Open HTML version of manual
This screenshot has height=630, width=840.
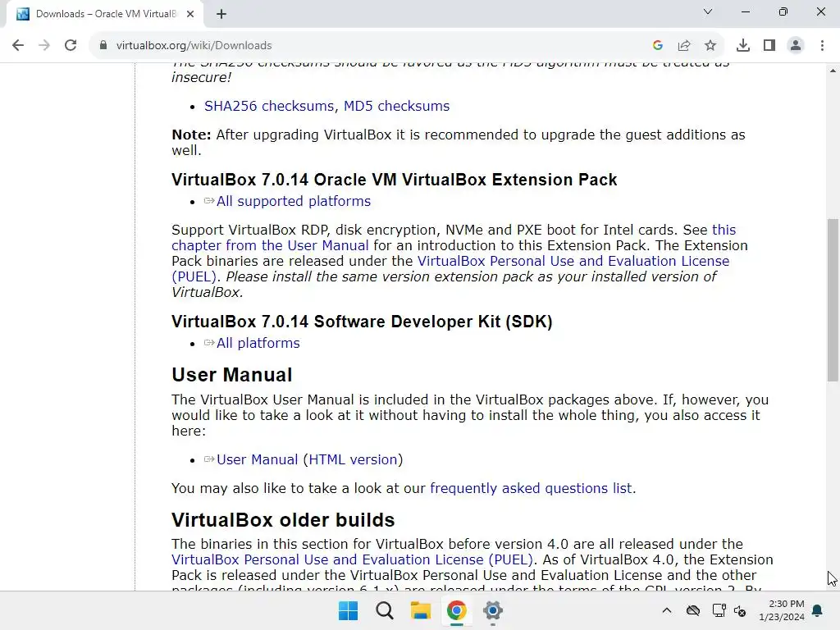click(353, 459)
